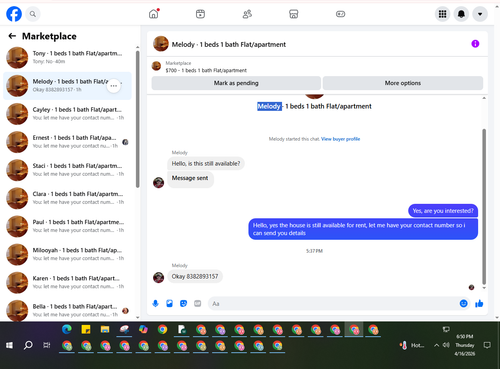Open the grid Menu icon

442,14
